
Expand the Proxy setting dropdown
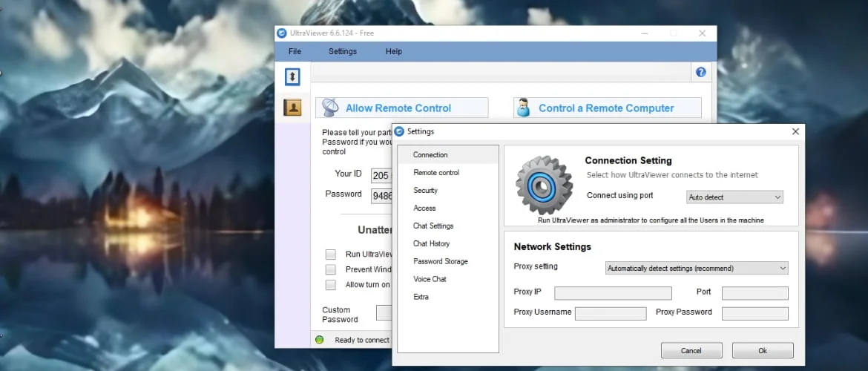point(697,268)
